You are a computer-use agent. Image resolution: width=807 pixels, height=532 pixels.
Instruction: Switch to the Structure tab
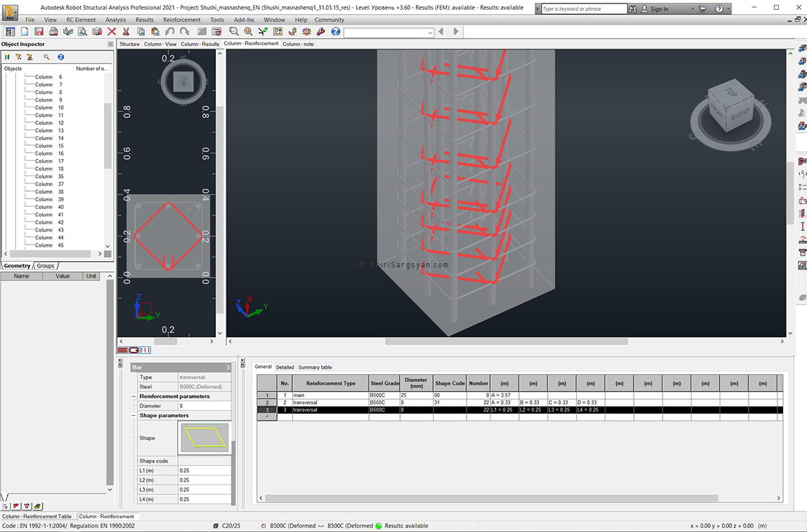[129, 44]
